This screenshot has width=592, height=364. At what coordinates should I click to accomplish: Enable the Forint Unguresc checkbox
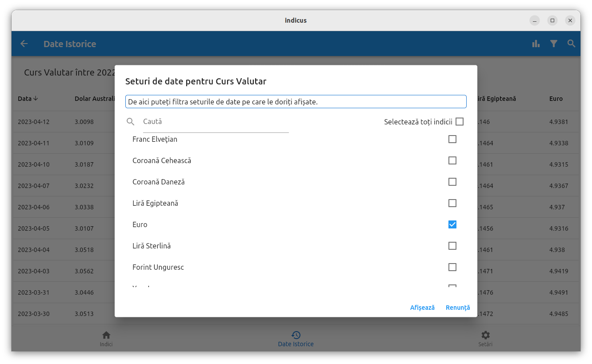point(452,267)
